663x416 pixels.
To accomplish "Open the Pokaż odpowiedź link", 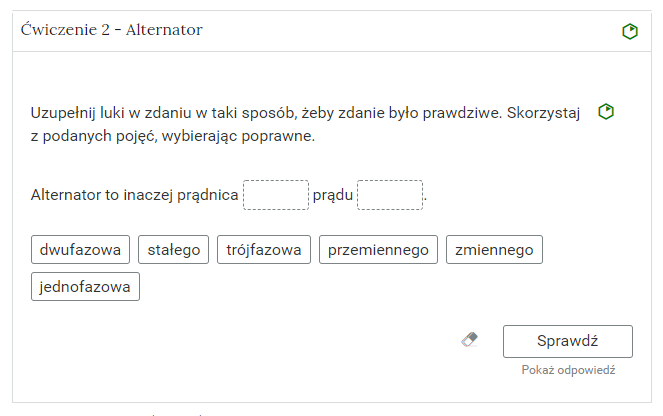I will tap(568, 370).
